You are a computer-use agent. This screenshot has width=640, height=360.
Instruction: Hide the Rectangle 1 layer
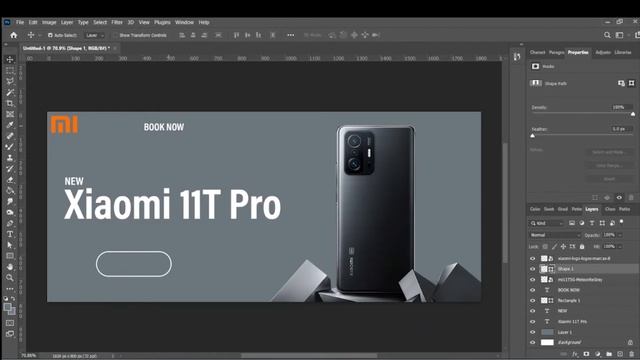[532, 300]
